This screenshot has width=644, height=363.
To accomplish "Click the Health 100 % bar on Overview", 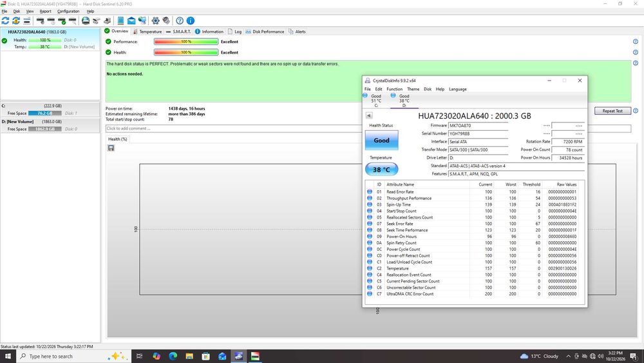I will pyautogui.click(x=186, y=52).
